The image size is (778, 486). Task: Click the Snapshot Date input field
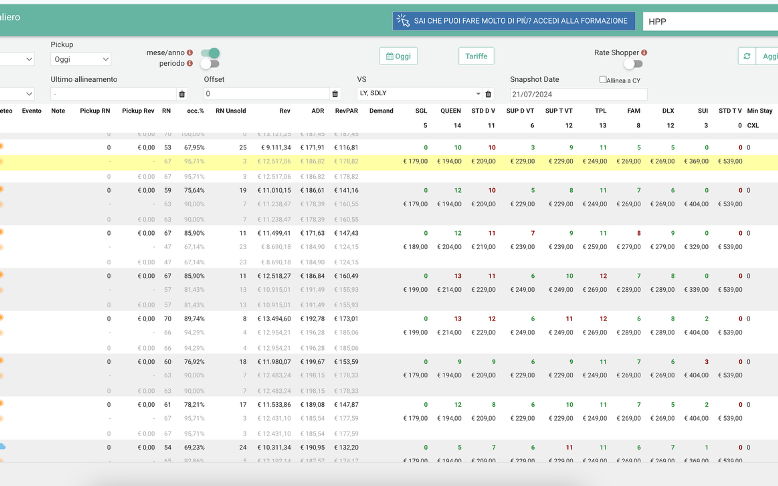pos(578,94)
